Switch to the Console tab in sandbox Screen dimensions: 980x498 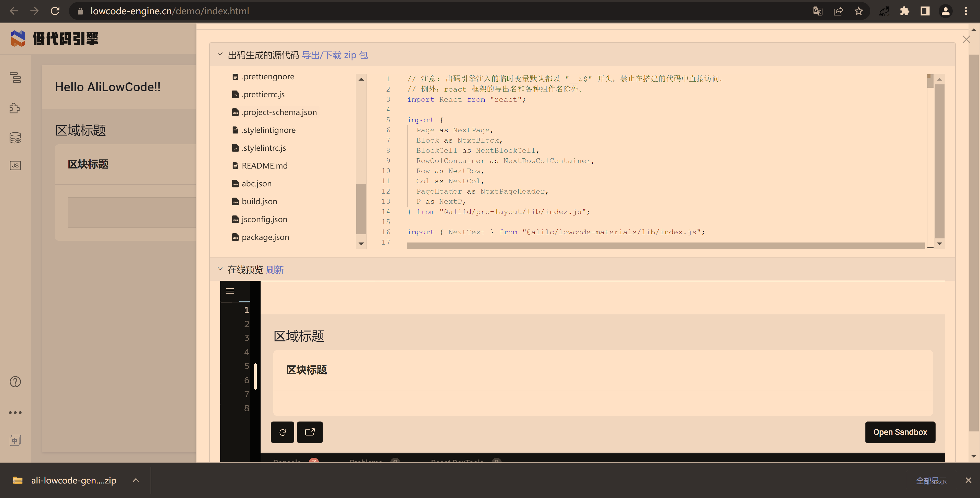[x=287, y=461]
